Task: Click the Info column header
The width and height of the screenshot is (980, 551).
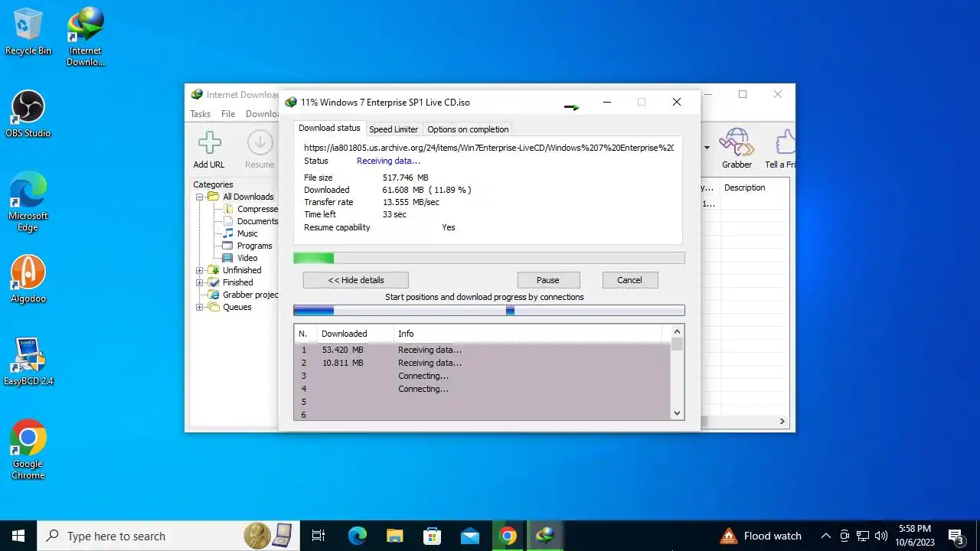Action: click(x=528, y=334)
